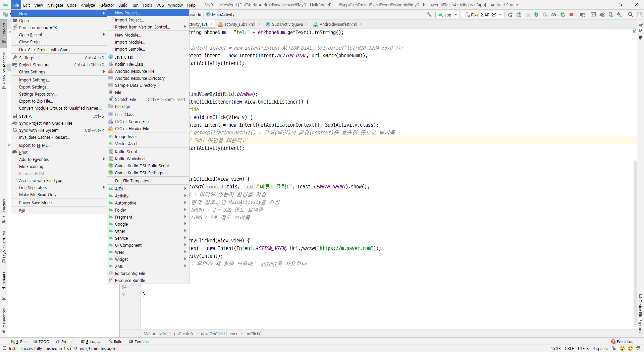Click Apply Changes and Restart Activity icon

tap(519, 14)
